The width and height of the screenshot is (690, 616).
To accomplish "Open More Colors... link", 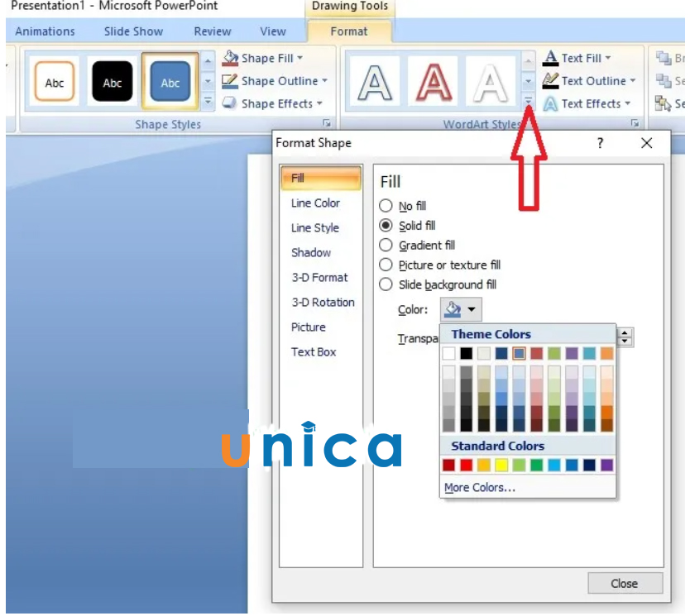I will 480,488.
